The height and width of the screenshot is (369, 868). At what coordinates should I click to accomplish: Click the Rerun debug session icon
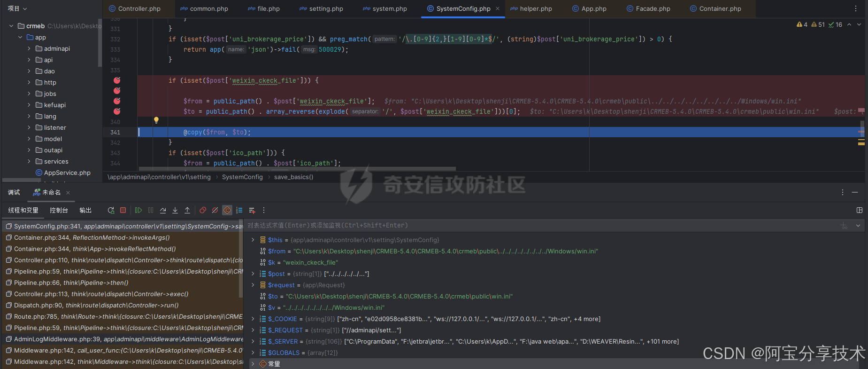111,210
